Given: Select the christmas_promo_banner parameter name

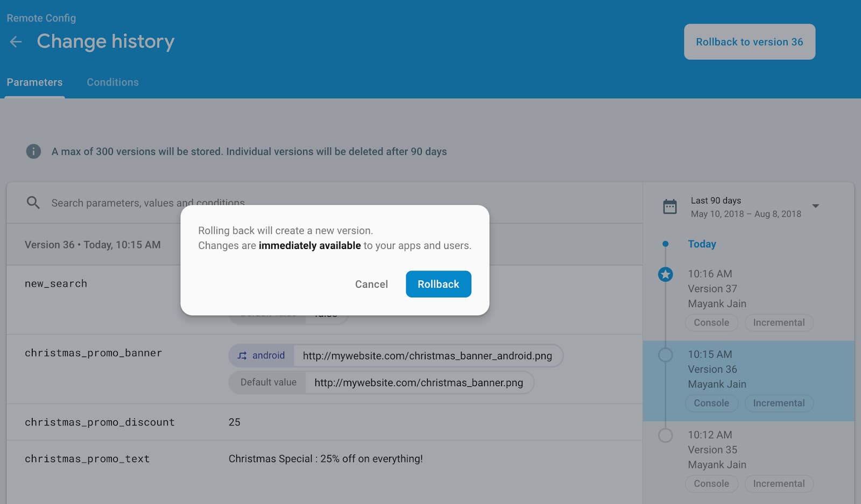Looking at the screenshot, I should click(93, 353).
